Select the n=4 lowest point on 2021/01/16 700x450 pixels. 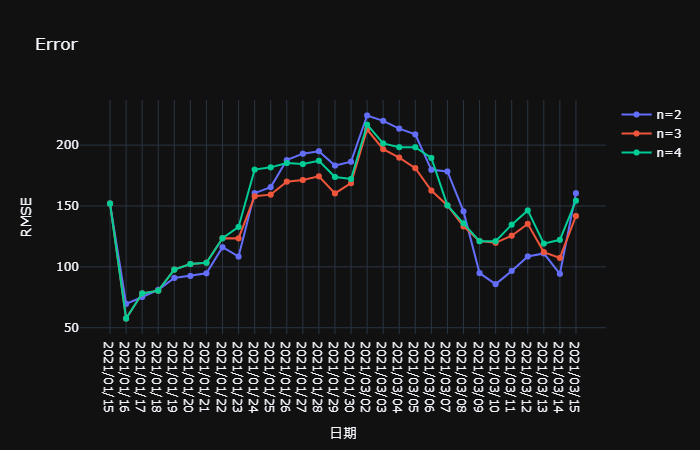coord(126,319)
